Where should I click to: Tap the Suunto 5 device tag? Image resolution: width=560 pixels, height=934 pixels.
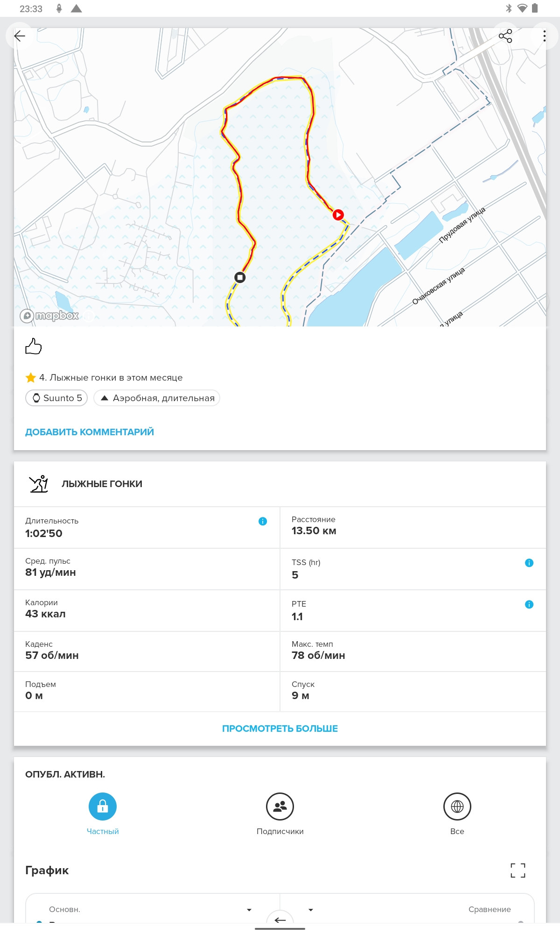(56, 398)
